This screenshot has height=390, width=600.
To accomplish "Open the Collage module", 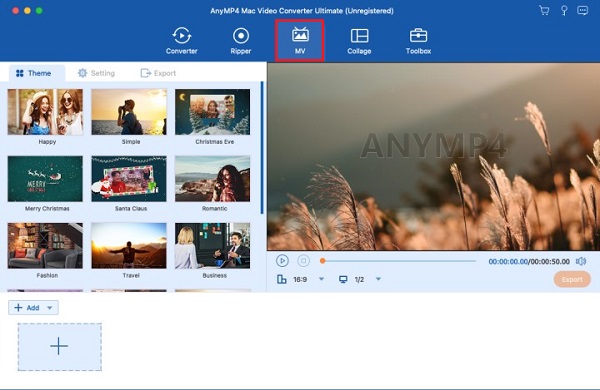I will tap(359, 41).
